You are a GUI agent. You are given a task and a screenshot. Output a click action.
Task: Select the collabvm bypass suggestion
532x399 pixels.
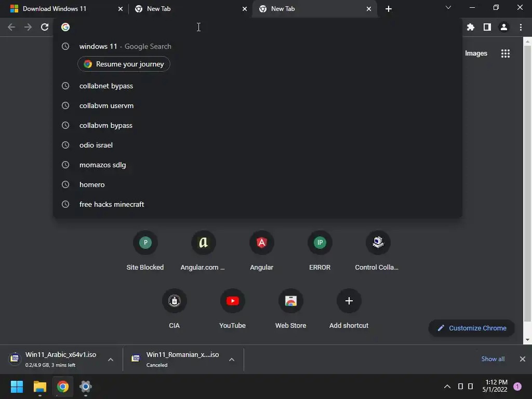click(x=258, y=125)
